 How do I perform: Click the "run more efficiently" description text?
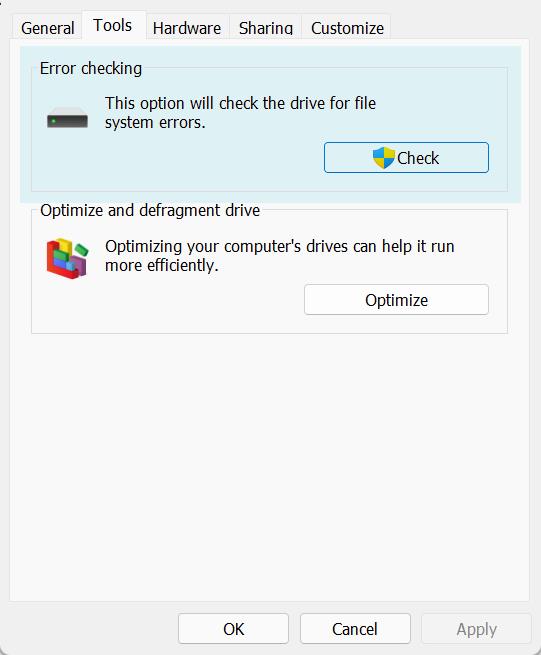(279, 256)
